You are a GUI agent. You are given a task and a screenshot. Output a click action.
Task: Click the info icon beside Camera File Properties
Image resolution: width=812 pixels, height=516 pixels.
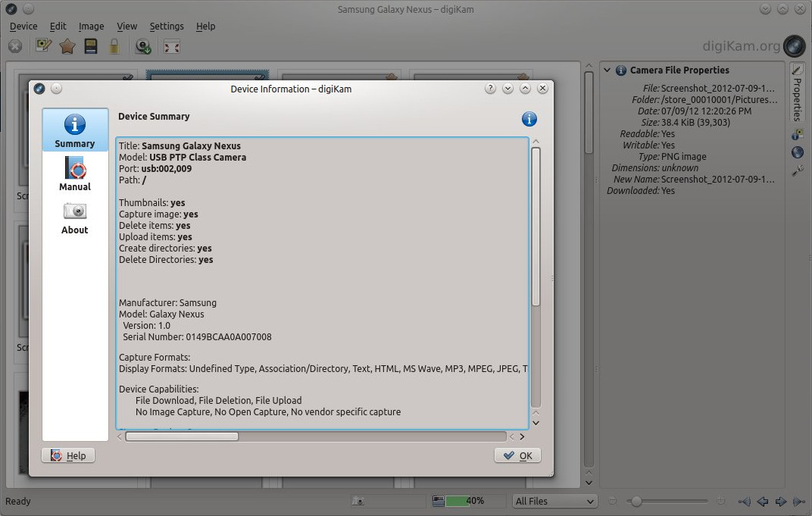pos(621,70)
